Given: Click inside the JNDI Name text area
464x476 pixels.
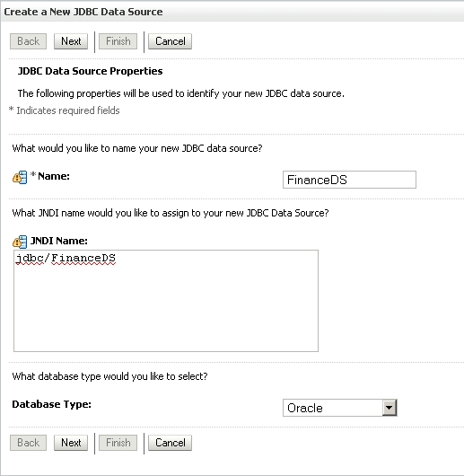Looking at the screenshot, I should [x=166, y=301].
